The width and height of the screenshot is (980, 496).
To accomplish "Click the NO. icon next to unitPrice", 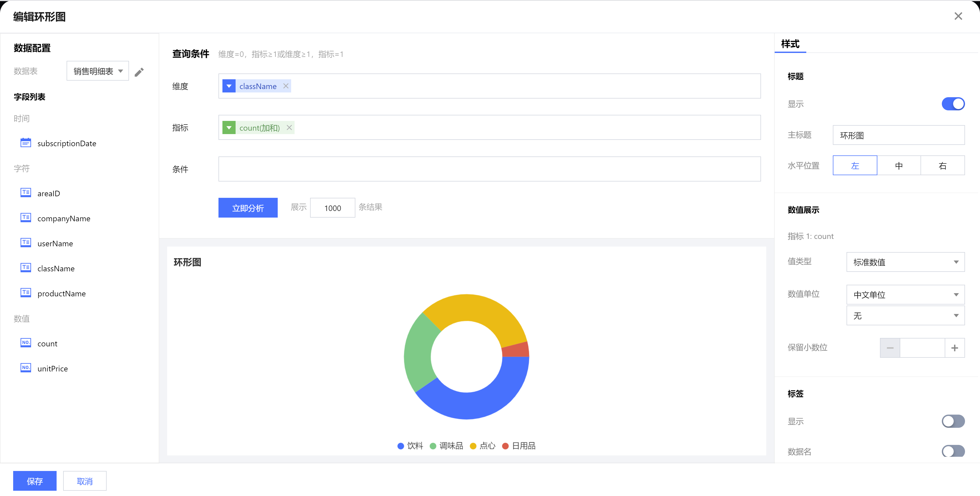I will pos(26,368).
